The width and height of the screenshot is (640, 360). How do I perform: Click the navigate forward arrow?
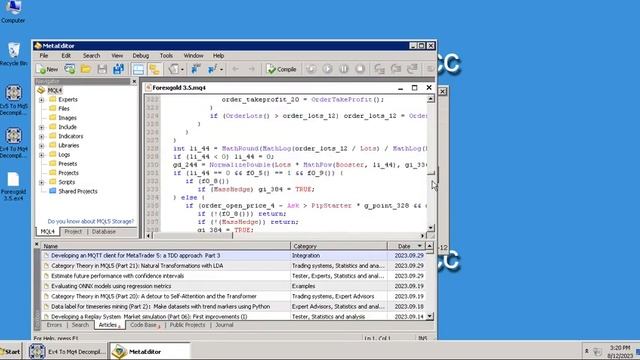click(x=251, y=69)
